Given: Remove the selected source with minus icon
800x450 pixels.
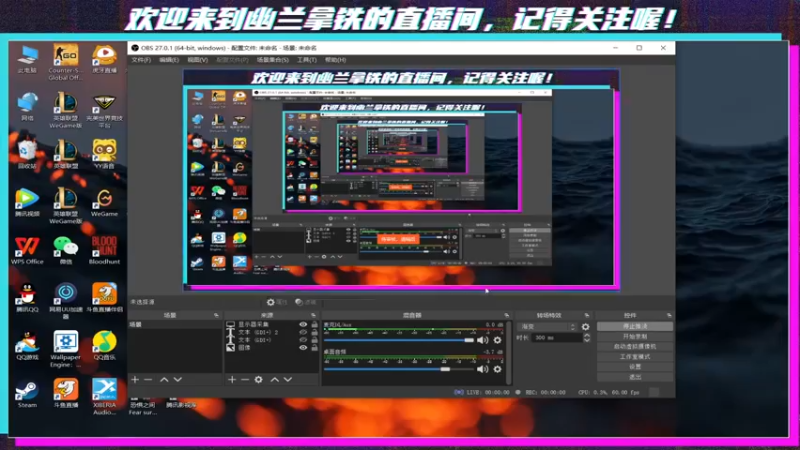Looking at the screenshot, I should 245,380.
